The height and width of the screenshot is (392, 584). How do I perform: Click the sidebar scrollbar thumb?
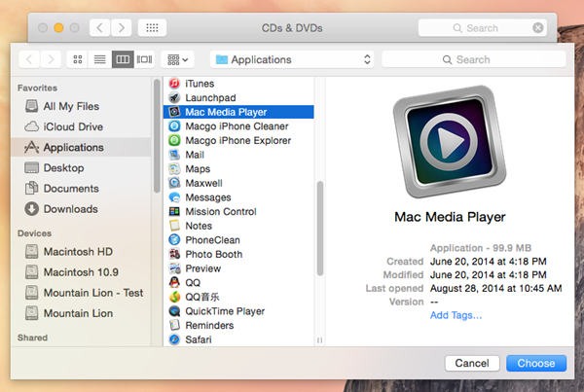point(157,135)
